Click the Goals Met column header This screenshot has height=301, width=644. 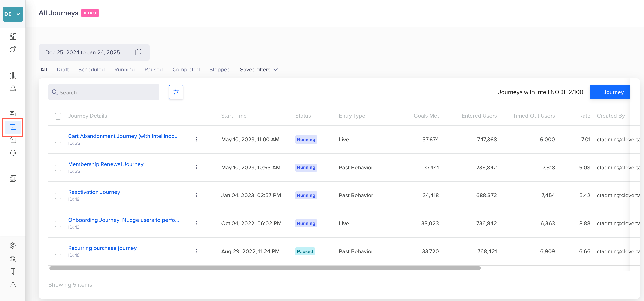(426, 116)
